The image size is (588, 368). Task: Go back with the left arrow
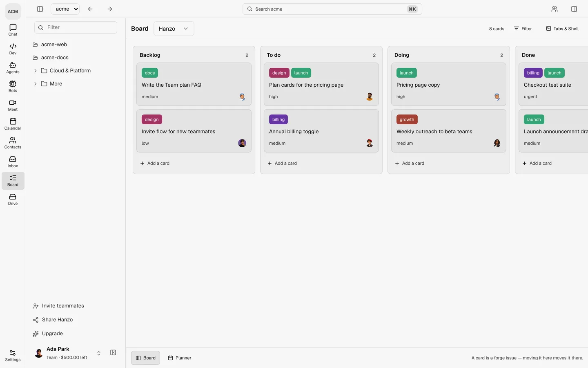click(90, 9)
